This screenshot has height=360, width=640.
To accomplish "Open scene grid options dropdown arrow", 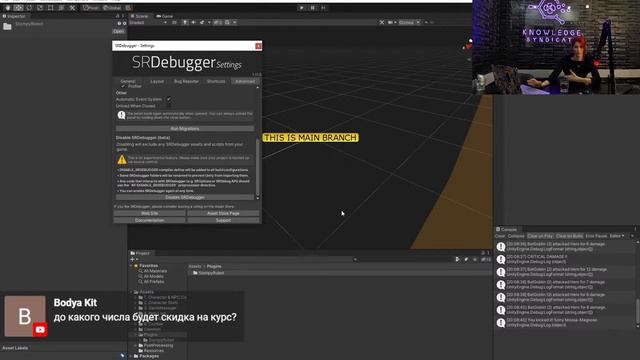I will 235,22.
